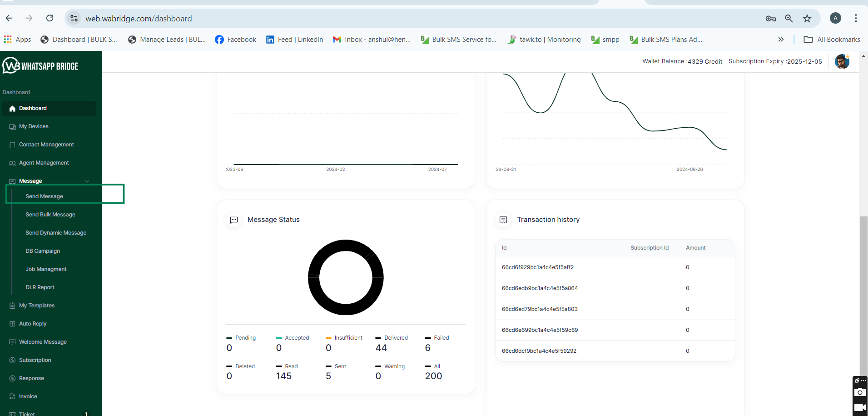Click Failed legend entry
This screenshot has width=868, height=416.
click(x=437, y=338)
